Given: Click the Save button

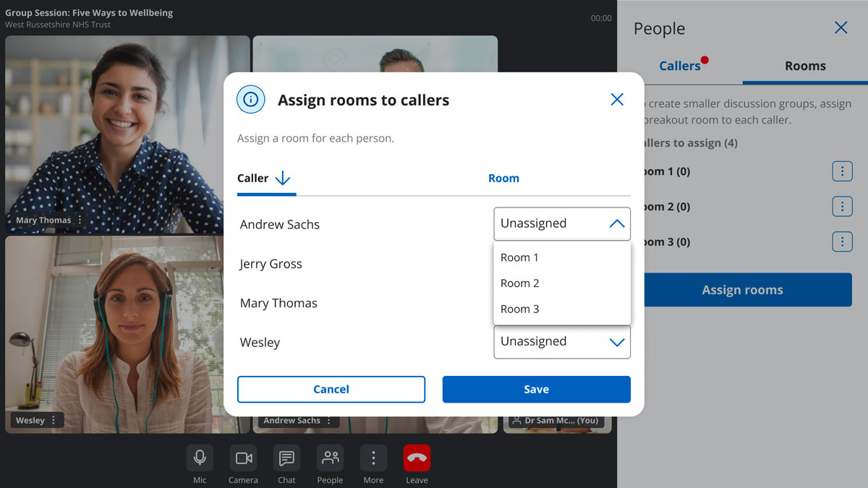Looking at the screenshot, I should (536, 389).
